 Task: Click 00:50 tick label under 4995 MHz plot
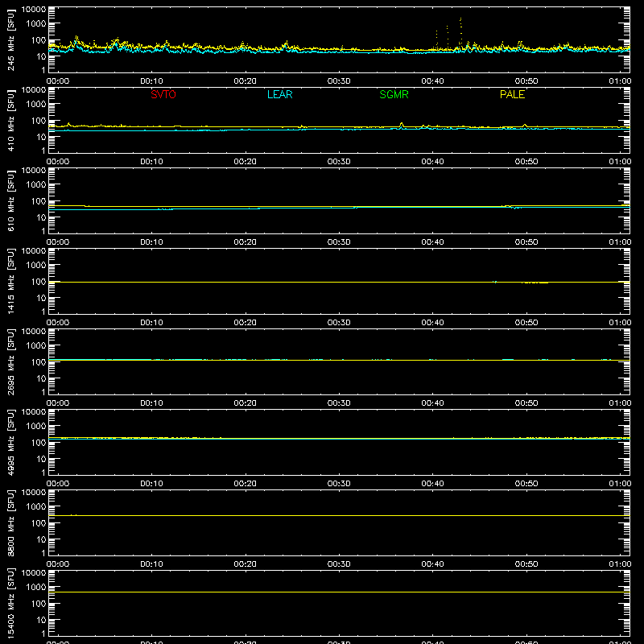526,484
